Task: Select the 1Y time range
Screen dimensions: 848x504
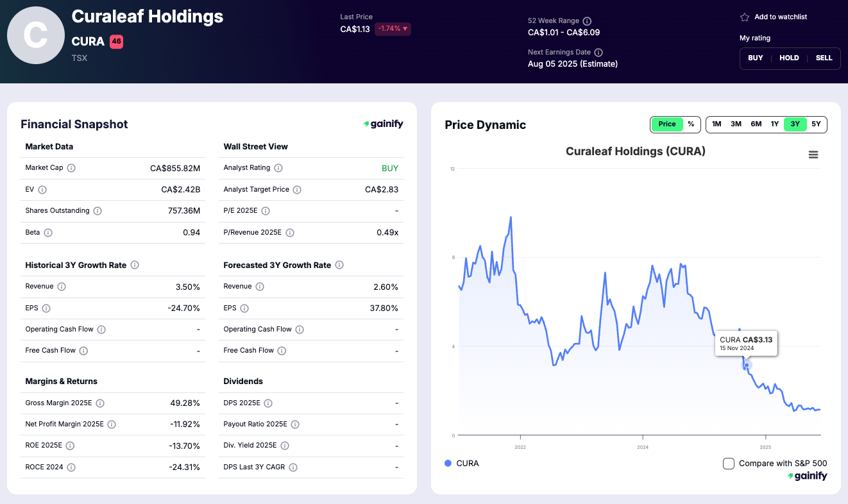Action: (x=775, y=124)
